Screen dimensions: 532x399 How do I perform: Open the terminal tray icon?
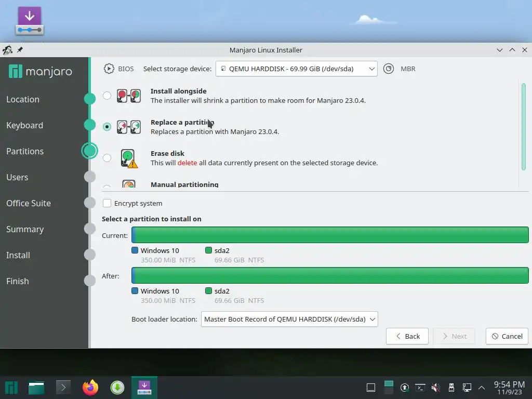point(420,388)
